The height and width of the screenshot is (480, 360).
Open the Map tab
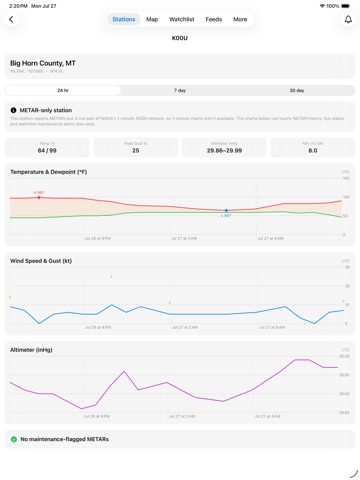tap(152, 19)
